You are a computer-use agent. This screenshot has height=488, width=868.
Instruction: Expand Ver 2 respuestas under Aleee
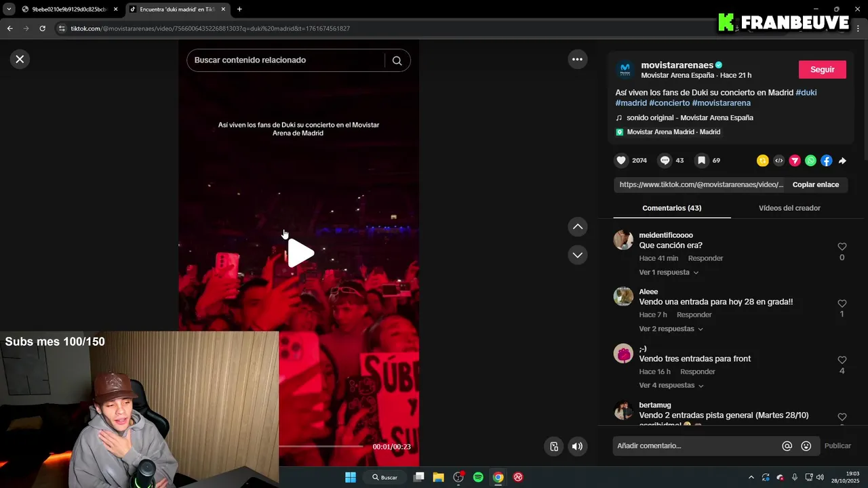tap(671, 329)
